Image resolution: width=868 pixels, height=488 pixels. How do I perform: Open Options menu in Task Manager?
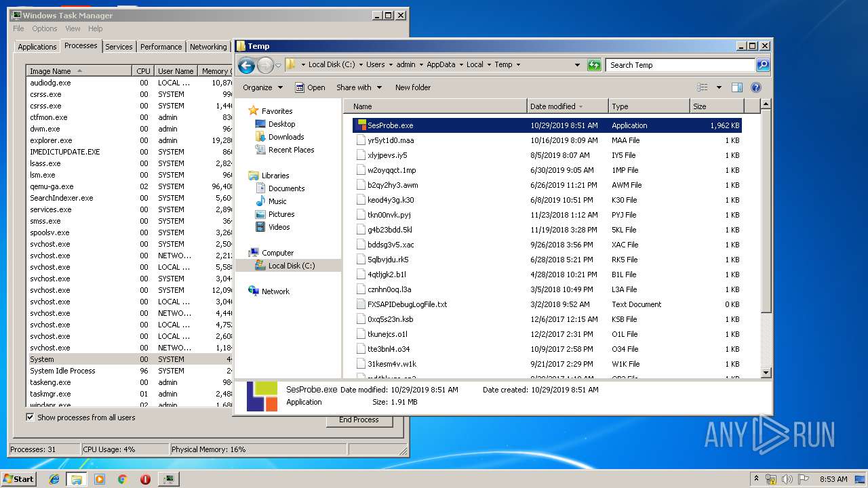(45, 28)
